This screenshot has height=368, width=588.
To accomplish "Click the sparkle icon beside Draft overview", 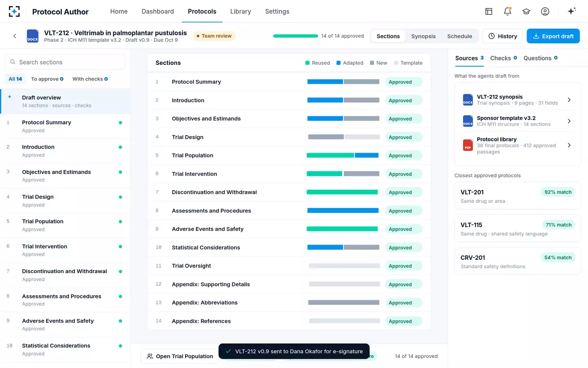I will coord(9,97).
